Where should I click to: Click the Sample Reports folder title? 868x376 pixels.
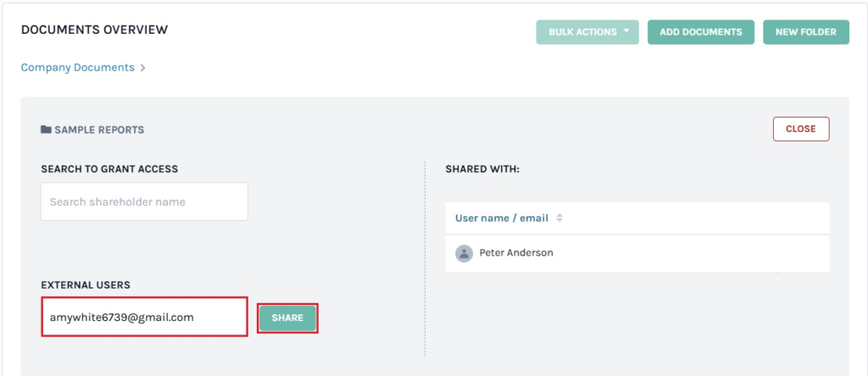[98, 130]
